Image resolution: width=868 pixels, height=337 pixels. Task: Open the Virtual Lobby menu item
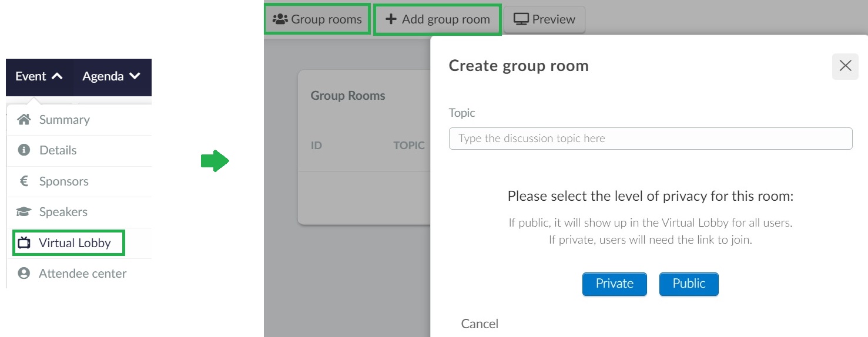tap(68, 243)
